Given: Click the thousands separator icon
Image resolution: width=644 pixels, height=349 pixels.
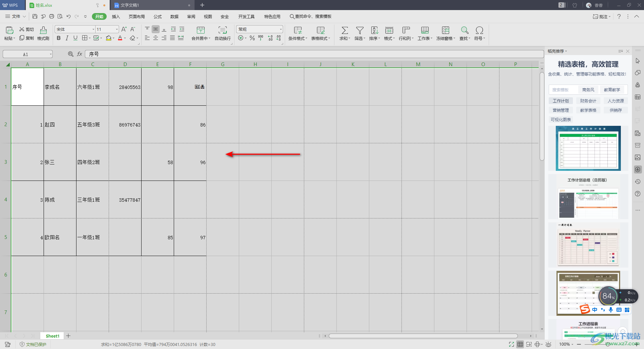Looking at the screenshot, I should [261, 38].
